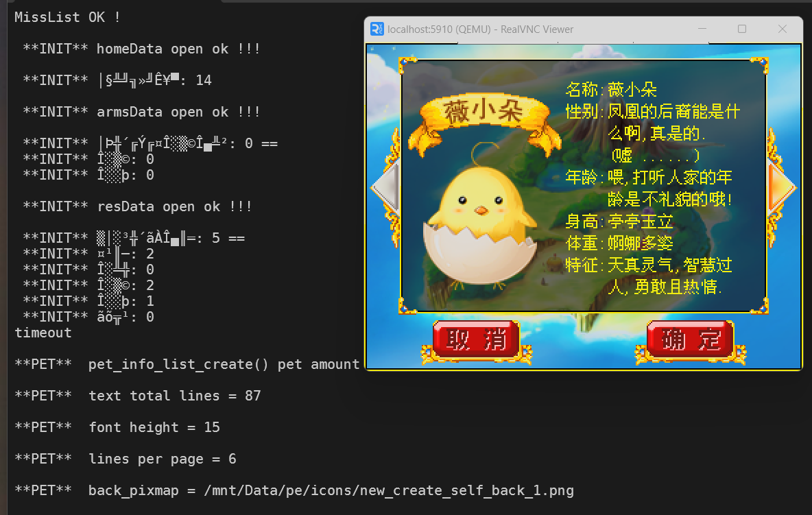Click 'font height = 15' in terminal
Screen dimensions: 812x515
117,427
